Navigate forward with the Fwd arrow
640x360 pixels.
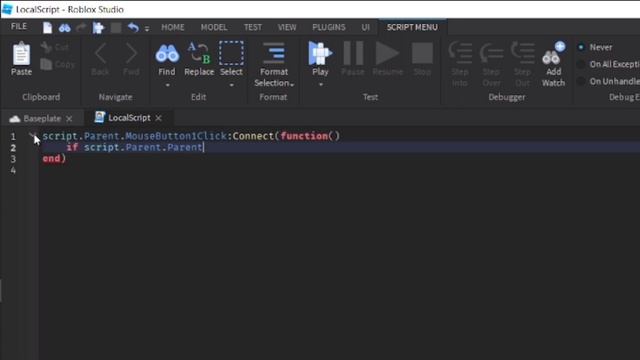131,53
